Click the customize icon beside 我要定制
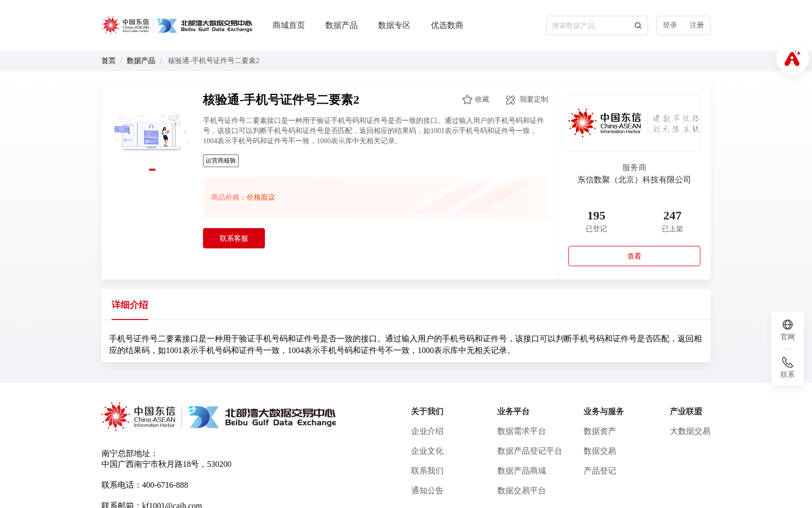Screen dimensions: 812x508 pyautogui.click(x=511, y=100)
